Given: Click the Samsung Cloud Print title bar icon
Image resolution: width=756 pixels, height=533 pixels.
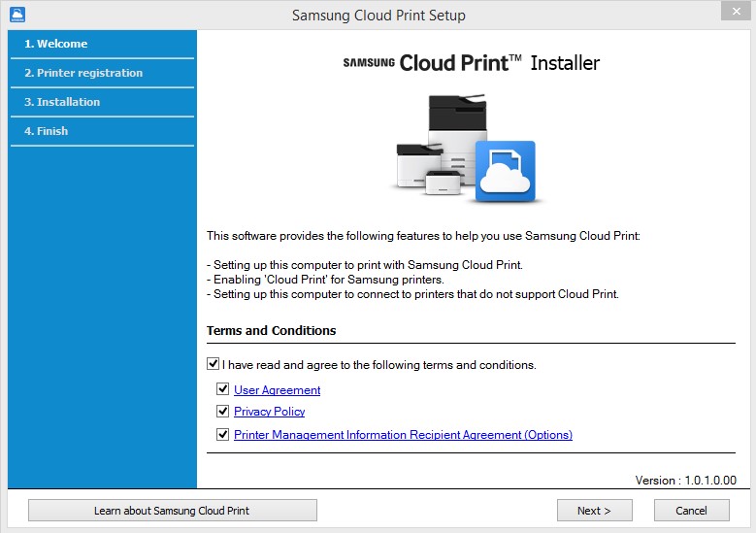Looking at the screenshot, I should click(x=17, y=15).
